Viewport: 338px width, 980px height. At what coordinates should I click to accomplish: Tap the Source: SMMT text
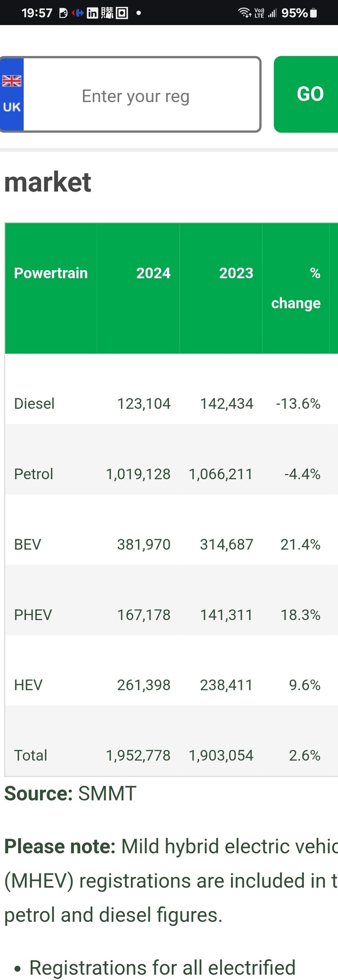pos(70,794)
